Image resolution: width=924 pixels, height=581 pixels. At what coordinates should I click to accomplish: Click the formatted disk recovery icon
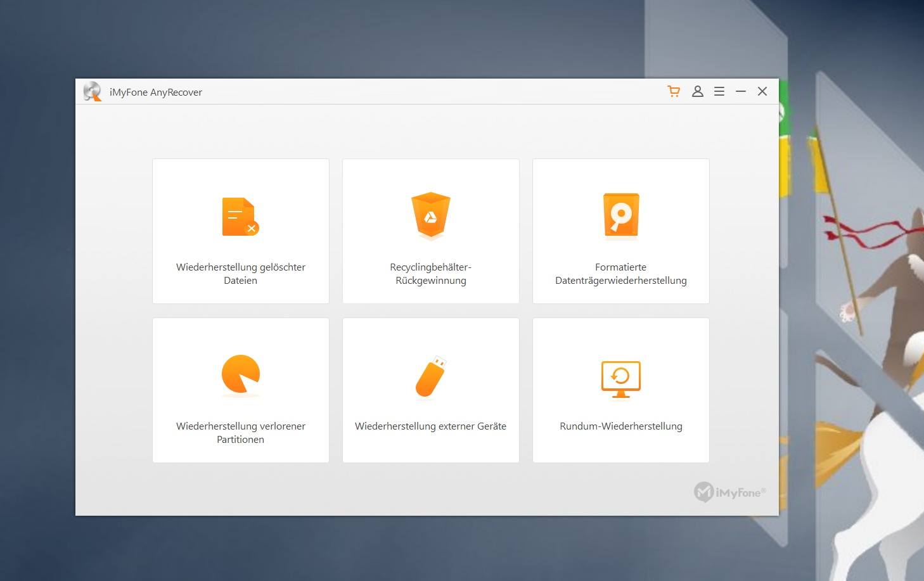click(621, 216)
